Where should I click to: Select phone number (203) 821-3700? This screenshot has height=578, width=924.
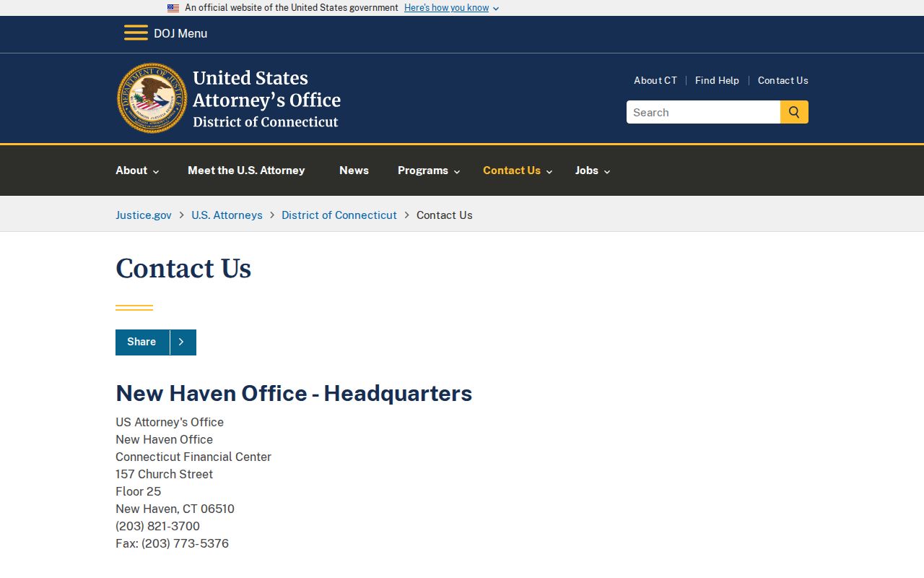(x=157, y=526)
